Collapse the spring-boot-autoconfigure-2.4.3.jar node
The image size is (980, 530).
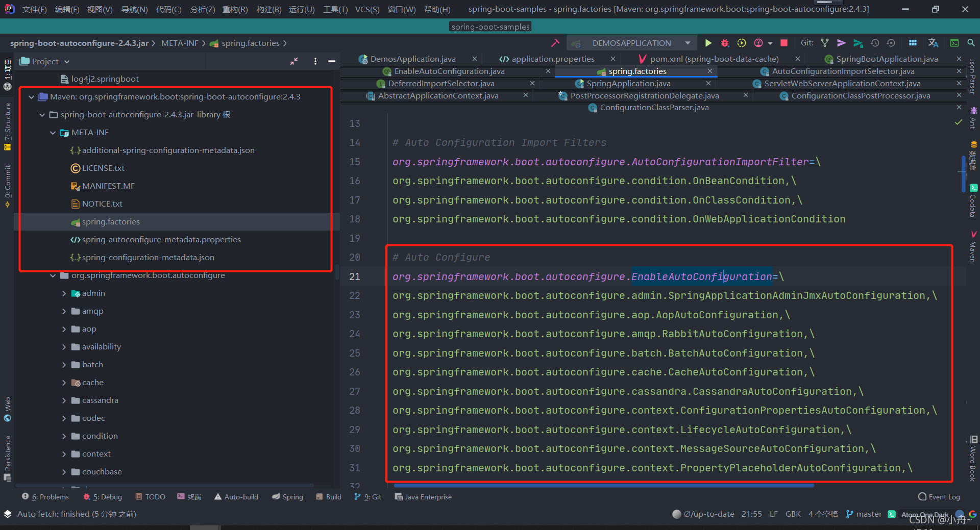(x=42, y=115)
